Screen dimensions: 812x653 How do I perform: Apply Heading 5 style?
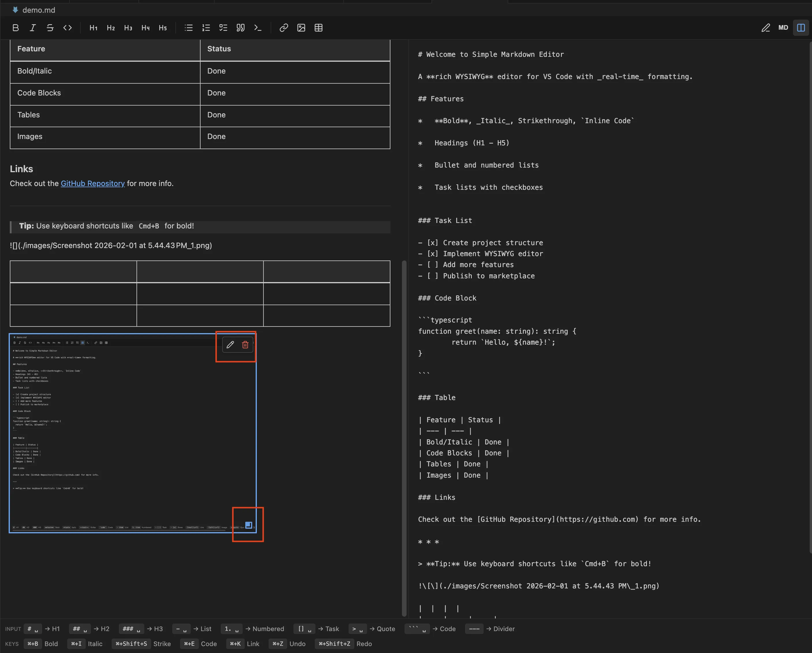163,27
